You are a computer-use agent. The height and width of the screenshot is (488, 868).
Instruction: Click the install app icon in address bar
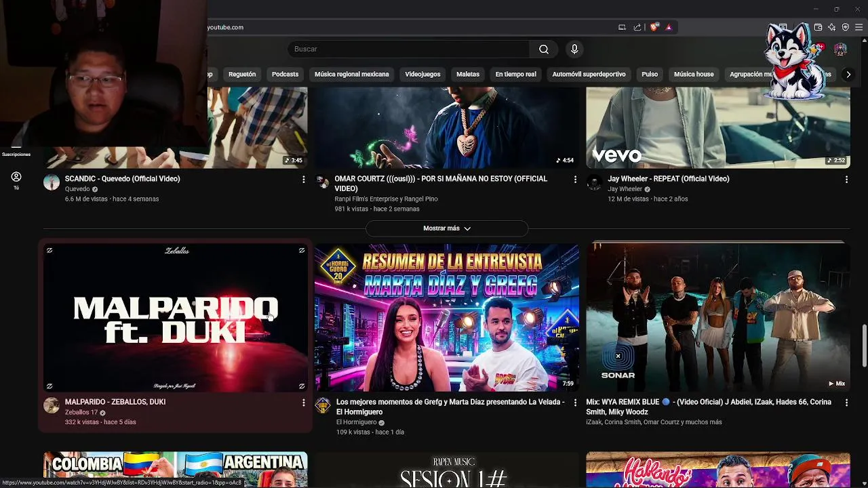pyautogui.click(x=622, y=27)
